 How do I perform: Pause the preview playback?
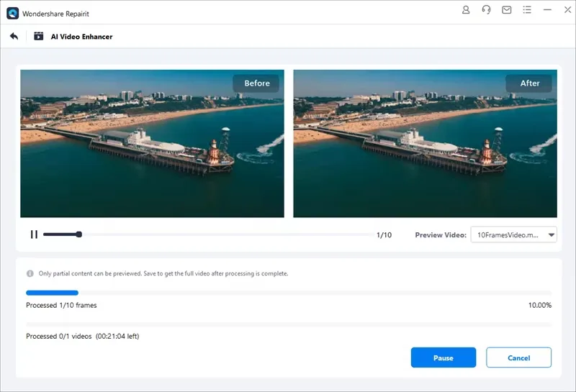click(34, 234)
